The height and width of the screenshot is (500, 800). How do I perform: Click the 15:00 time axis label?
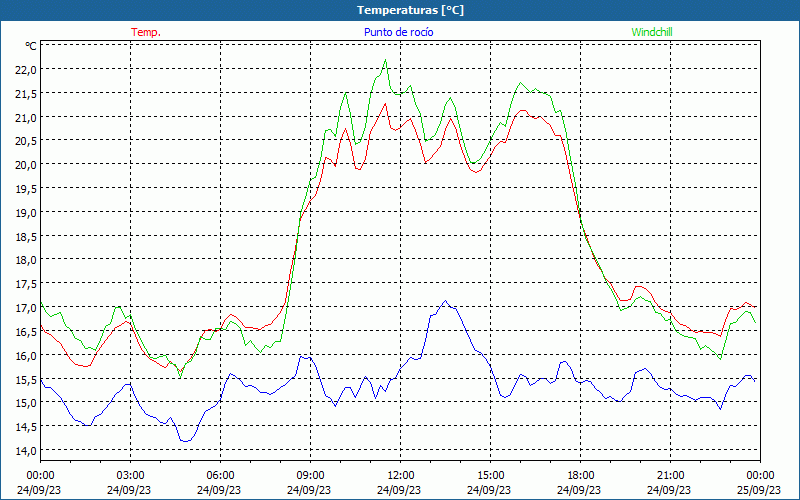pyautogui.click(x=490, y=476)
